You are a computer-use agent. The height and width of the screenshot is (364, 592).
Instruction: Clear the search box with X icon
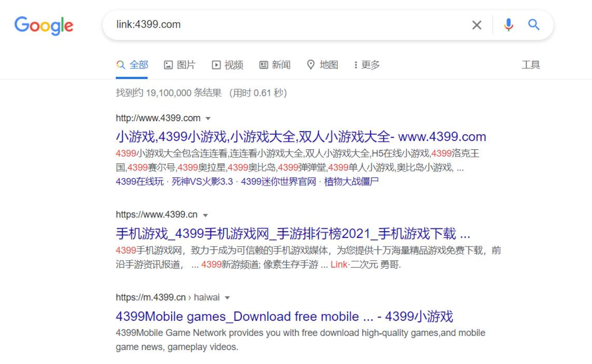(x=477, y=25)
